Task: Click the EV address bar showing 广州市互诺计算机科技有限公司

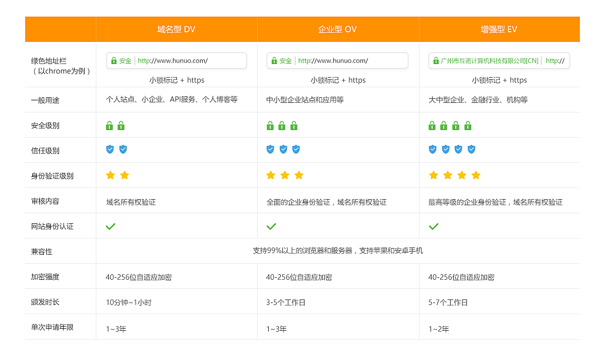Action: tap(490, 60)
